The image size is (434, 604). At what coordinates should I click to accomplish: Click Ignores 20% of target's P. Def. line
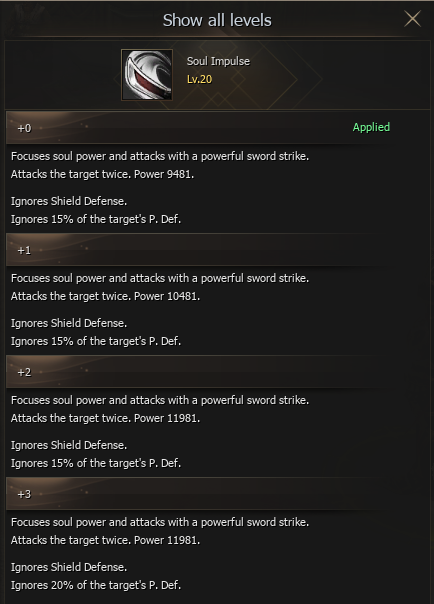click(x=96, y=585)
